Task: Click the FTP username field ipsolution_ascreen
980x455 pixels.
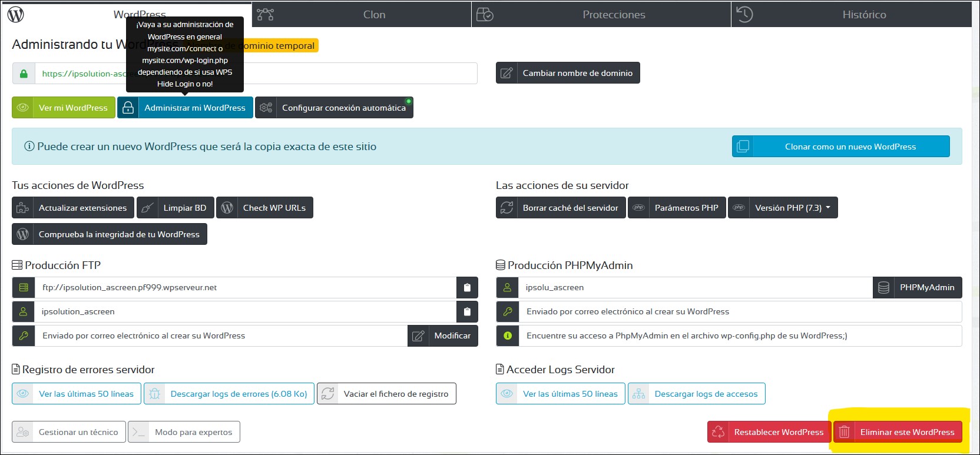Action: coord(245,311)
